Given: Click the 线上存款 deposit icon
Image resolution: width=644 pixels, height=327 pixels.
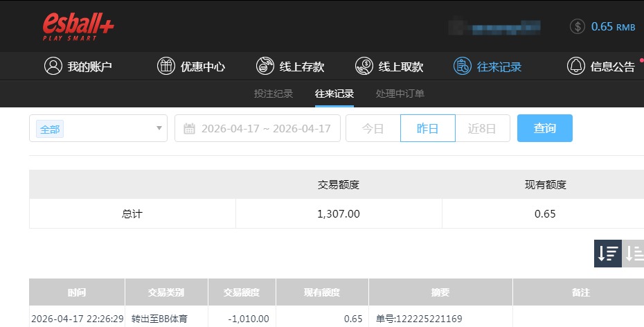Looking at the screenshot, I should tap(265, 66).
